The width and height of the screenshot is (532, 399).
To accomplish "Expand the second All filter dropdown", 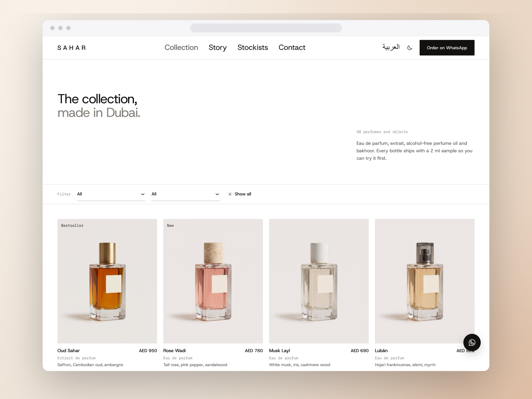I will (x=185, y=194).
